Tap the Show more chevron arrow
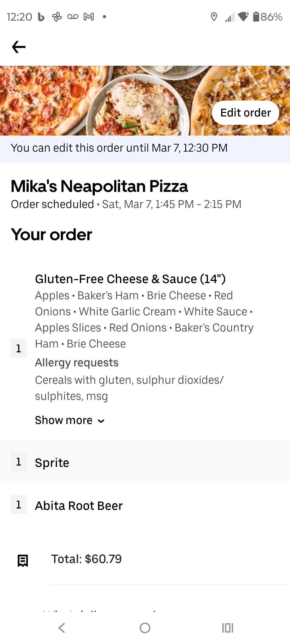The height and width of the screenshot is (644, 290). 101,421
